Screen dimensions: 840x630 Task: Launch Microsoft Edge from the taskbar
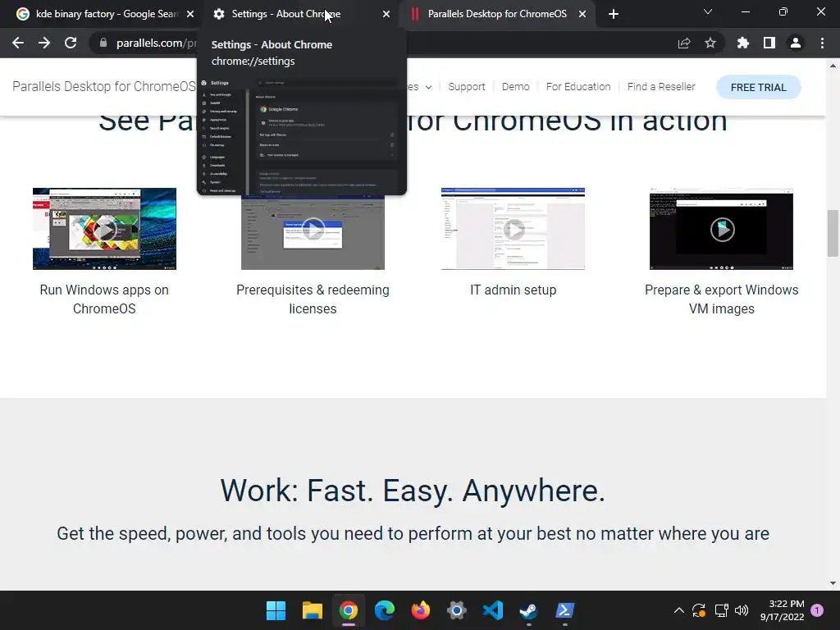(385, 610)
